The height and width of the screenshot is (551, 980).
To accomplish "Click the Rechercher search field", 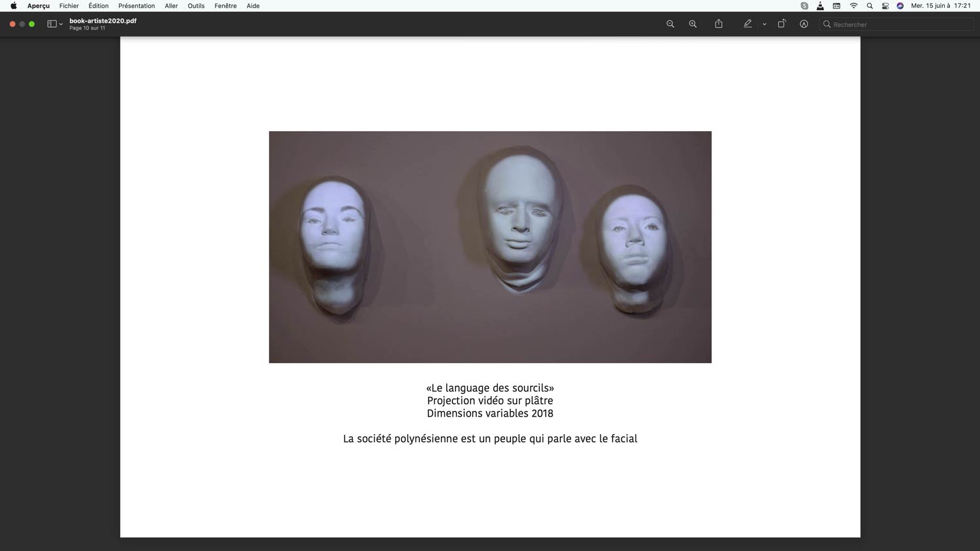I will 896,24.
